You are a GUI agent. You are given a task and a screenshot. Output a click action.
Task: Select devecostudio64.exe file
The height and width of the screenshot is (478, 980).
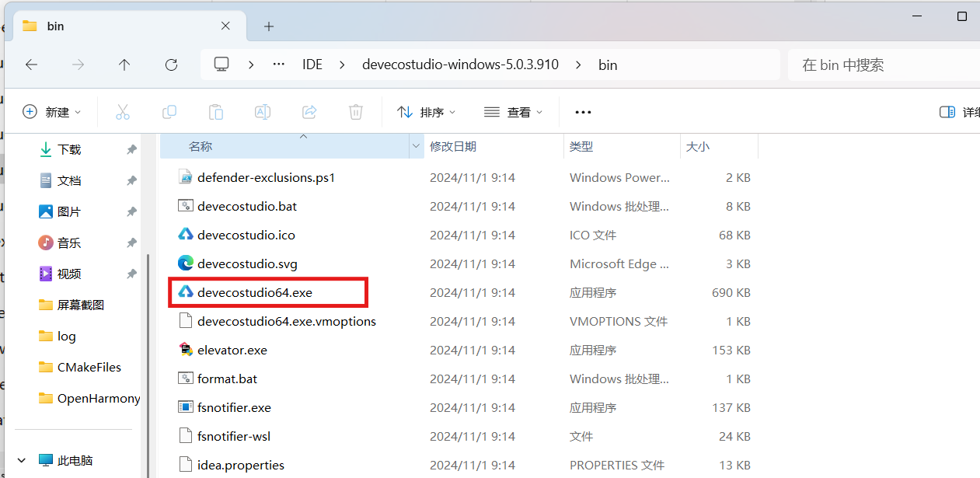(x=255, y=292)
